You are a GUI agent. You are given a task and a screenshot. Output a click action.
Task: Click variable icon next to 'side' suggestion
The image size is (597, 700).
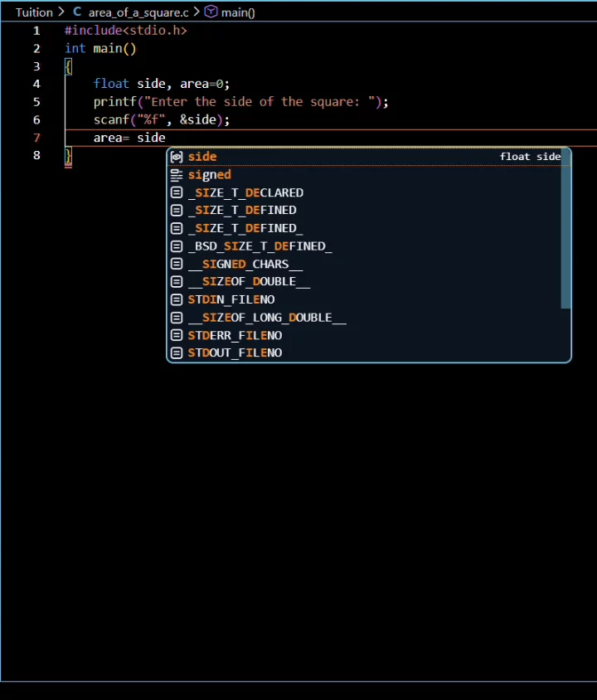click(177, 157)
